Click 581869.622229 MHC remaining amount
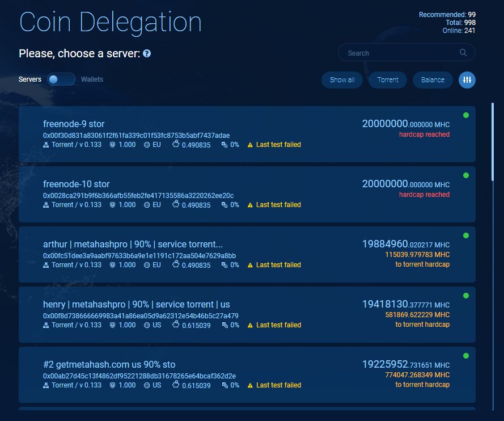 tap(417, 315)
